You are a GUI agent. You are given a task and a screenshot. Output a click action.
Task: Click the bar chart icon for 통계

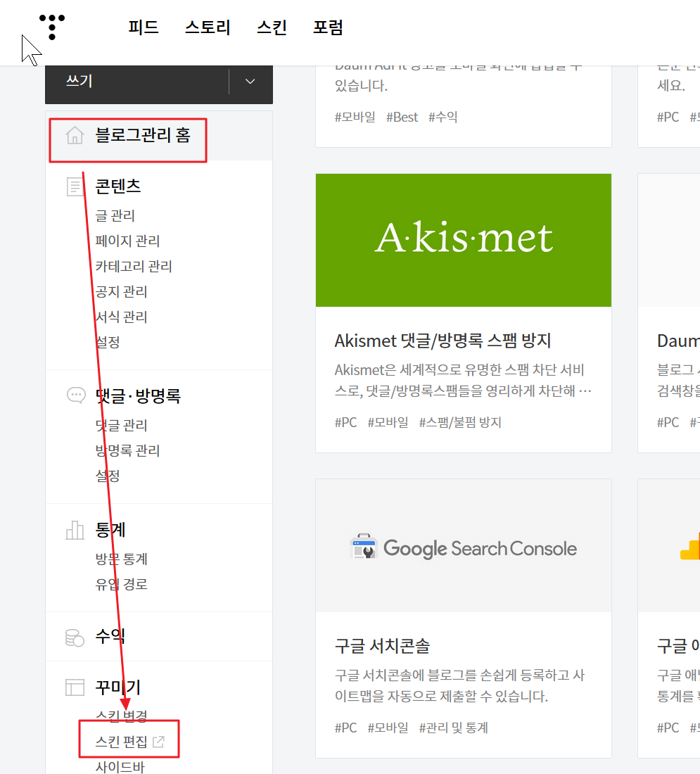click(x=75, y=530)
